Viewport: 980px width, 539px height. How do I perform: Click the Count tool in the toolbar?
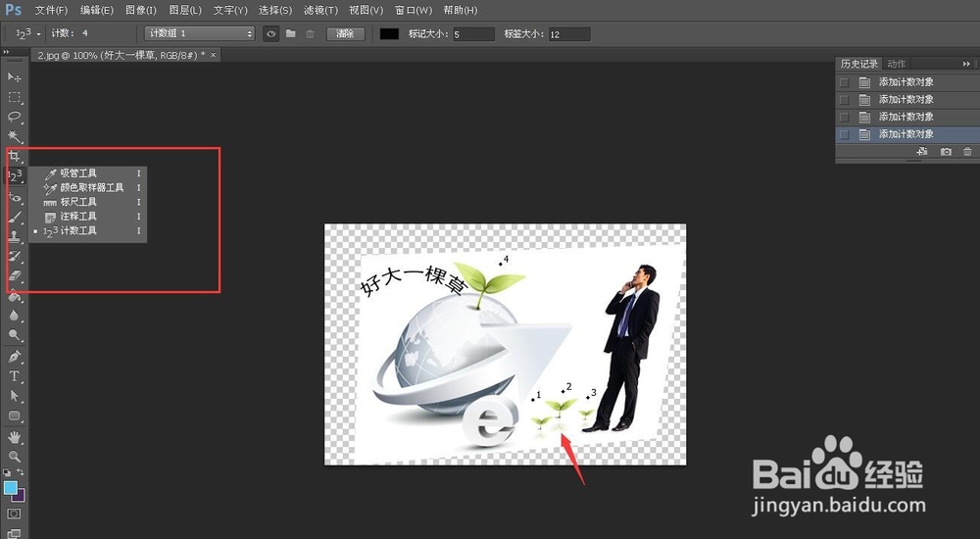(14, 176)
